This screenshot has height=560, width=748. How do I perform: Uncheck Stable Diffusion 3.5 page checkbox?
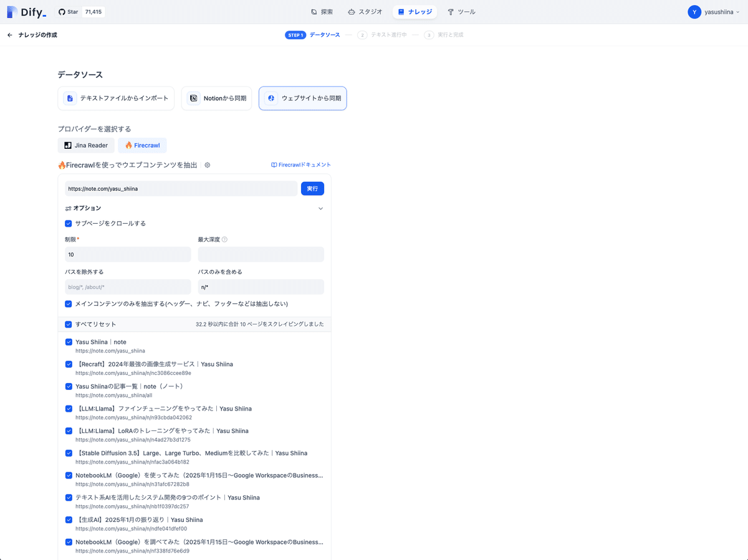pyautogui.click(x=69, y=453)
